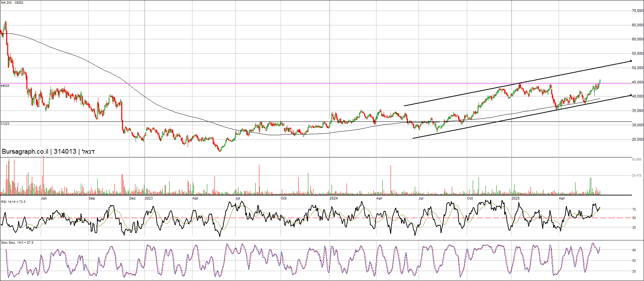Viewport: 644px width, 281px height.
Task: Click the Slow Stoc. 14/3 indicator label
Action: (x=17, y=243)
